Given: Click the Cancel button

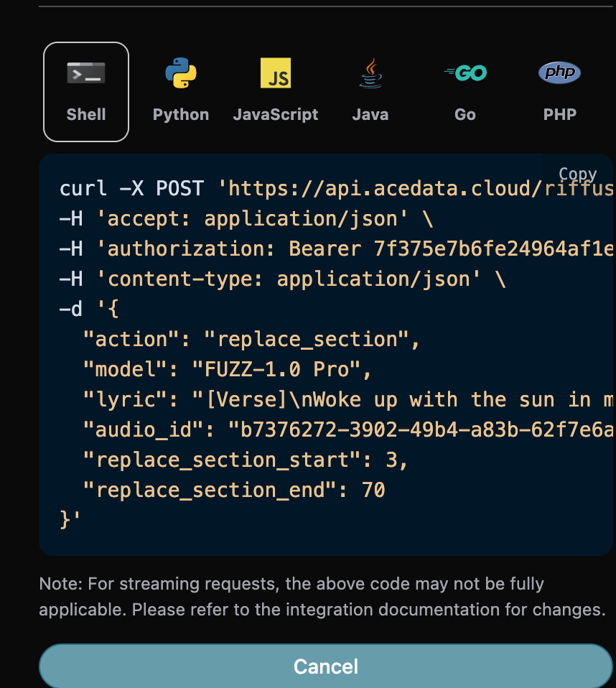Looking at the screenshot, I should pos(325,666).
